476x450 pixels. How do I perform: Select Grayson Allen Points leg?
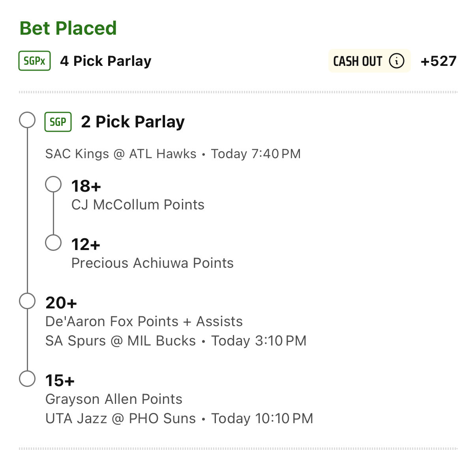(x=114, y=399)
